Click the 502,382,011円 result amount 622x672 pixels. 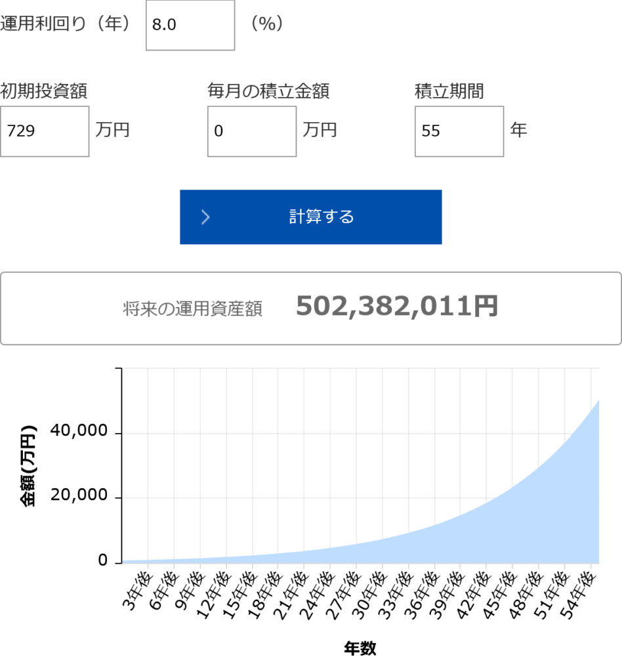397,306
